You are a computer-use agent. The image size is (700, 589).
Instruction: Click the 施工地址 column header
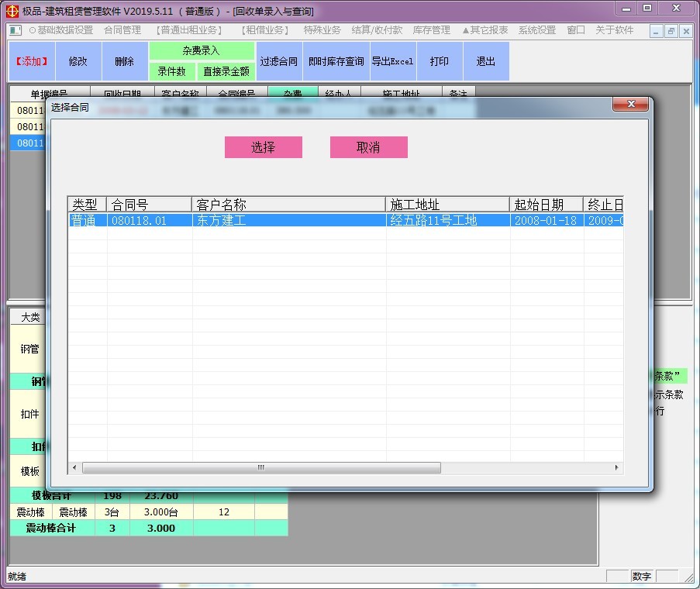click(447, 205)
